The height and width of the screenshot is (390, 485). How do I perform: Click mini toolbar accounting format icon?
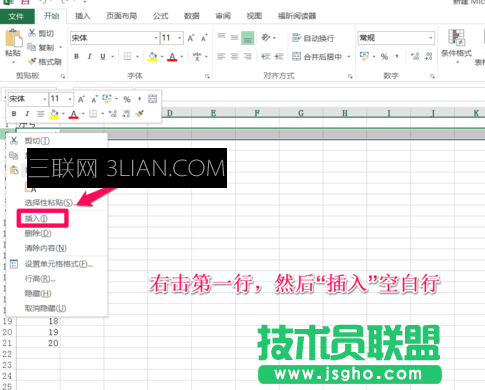pos(107,99)
